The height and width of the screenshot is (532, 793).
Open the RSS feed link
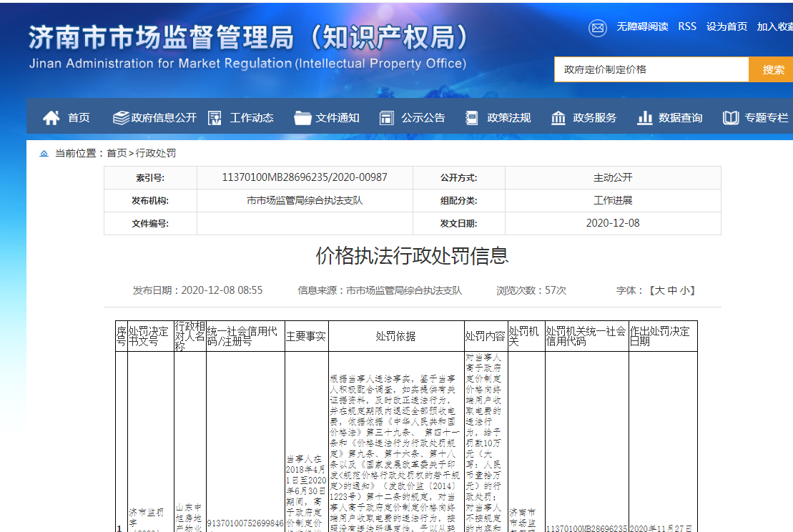687,26
